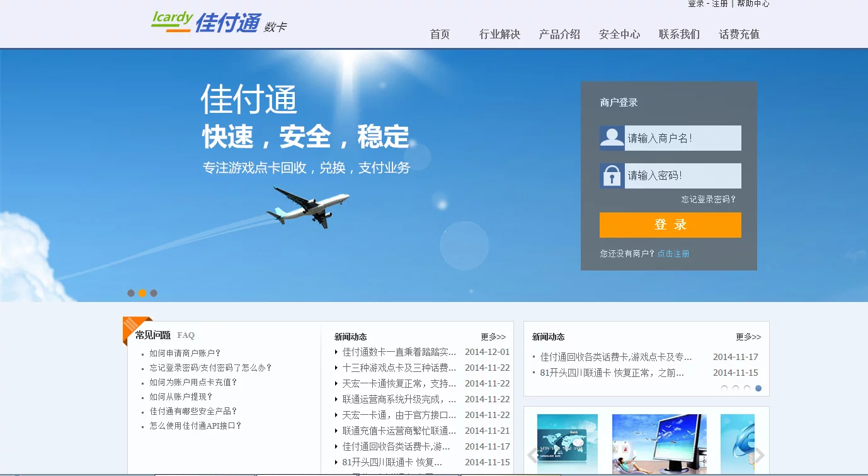The width and height of the screenshot is (868, 476).
Task: Click the computer monitor thumbnail
Action: click(x=660, y=444)
